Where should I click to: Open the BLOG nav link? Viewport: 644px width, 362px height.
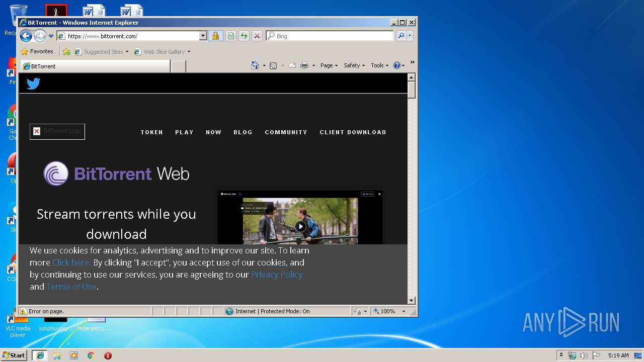click(243, 132)
